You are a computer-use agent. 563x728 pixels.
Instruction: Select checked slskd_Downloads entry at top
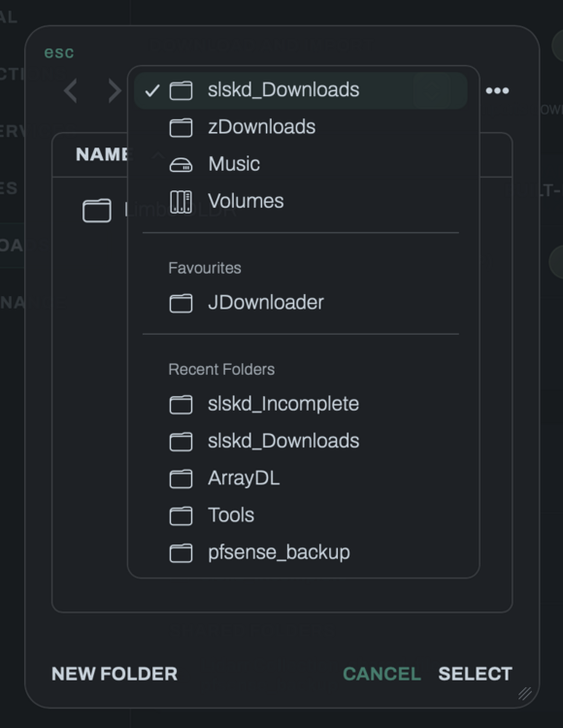click(300, 90)
